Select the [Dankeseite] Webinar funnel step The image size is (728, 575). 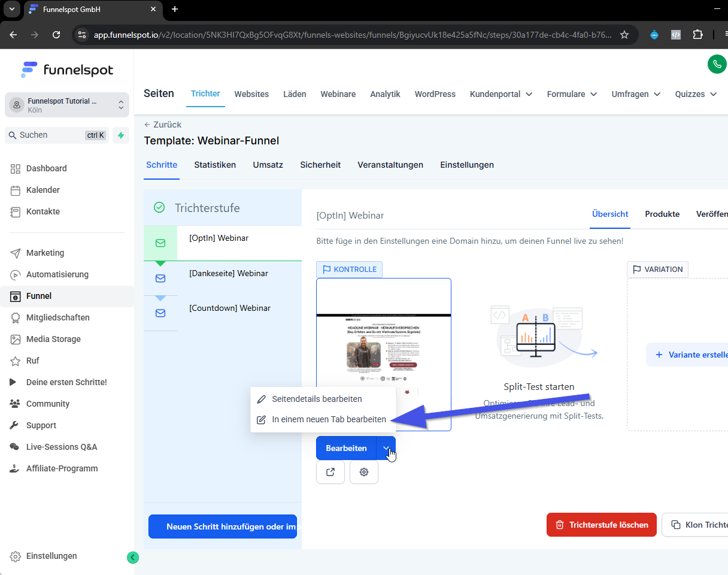pyautogui.click(x=223, y=278)
